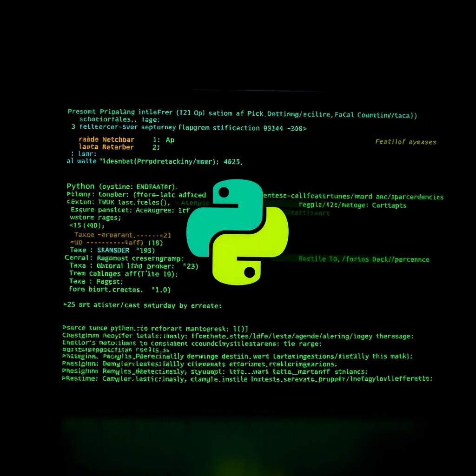The width and height of the screenshot is (476, 476).
Task: Click the '<15 (40D);' line
Action: [87, 225]
